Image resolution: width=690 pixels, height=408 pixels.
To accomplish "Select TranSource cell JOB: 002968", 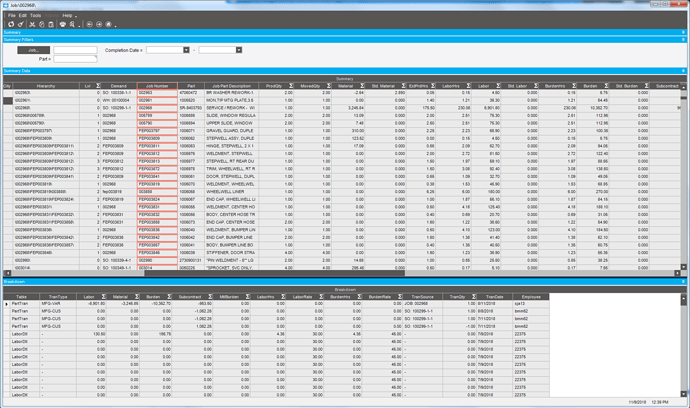I will (422, 304).
